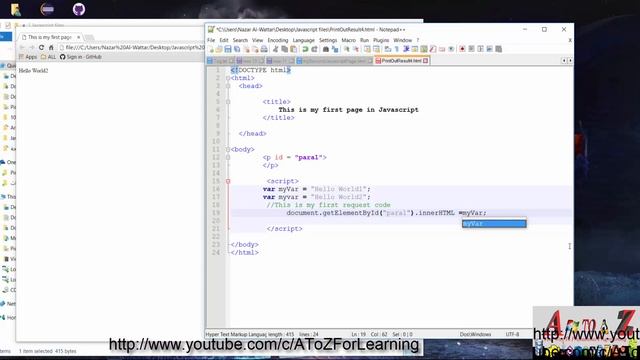Save the current file using toolbar icon
640x360 pixels.
pos(228,49)
